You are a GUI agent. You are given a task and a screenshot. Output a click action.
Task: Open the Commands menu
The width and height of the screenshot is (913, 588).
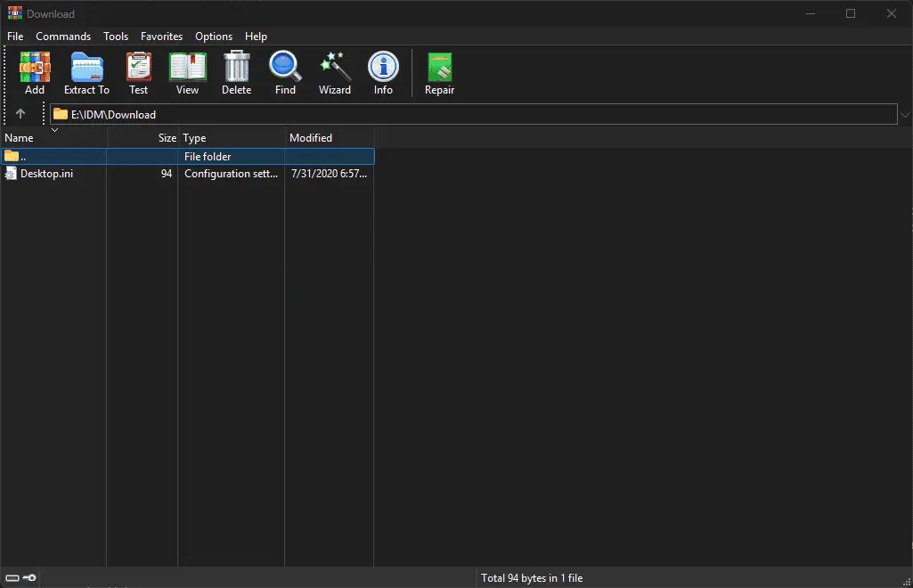click(63, 37)
